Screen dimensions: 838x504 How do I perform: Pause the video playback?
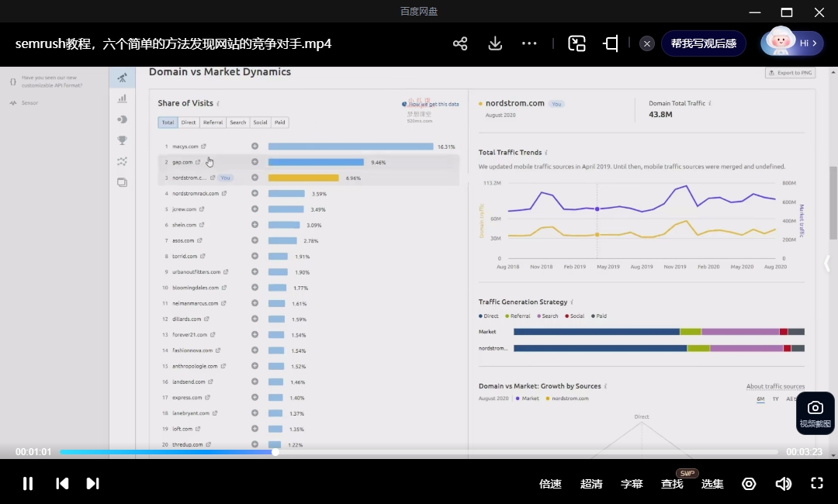tap(28, 483)
